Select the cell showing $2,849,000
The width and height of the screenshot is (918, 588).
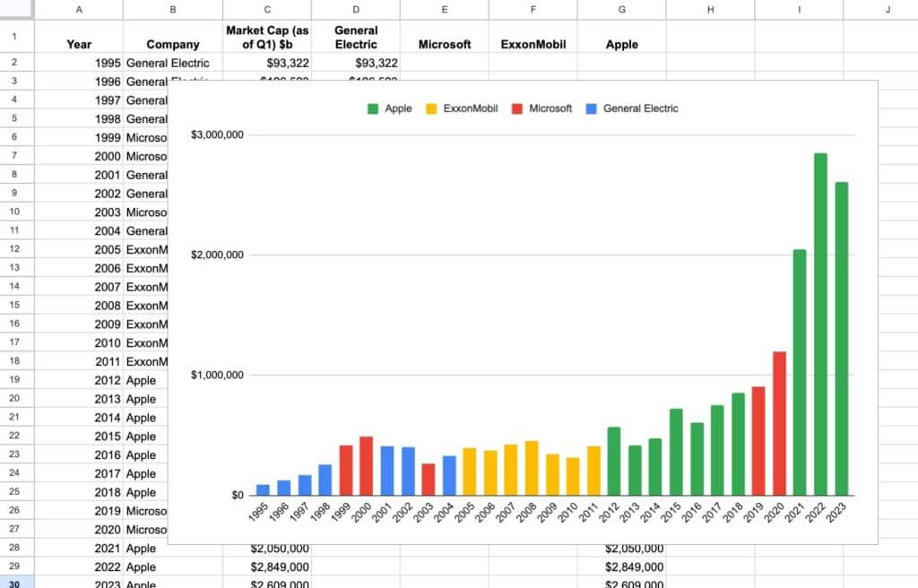[266, 566]
